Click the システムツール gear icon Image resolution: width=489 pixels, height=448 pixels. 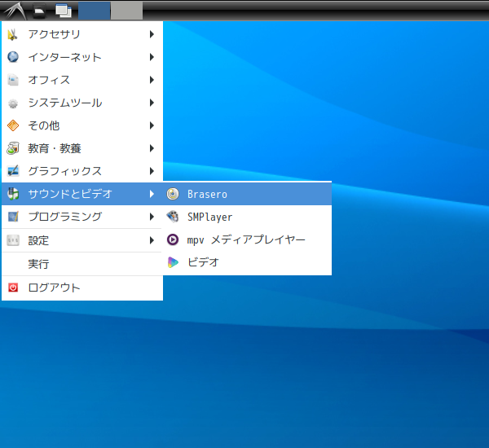click(13, 103)
